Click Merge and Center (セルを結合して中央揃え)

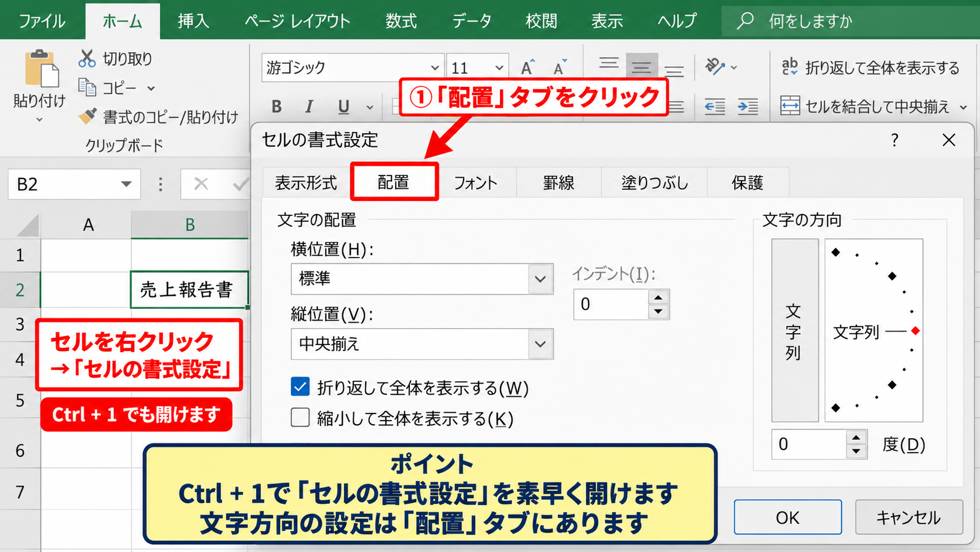tap(865, 106)
